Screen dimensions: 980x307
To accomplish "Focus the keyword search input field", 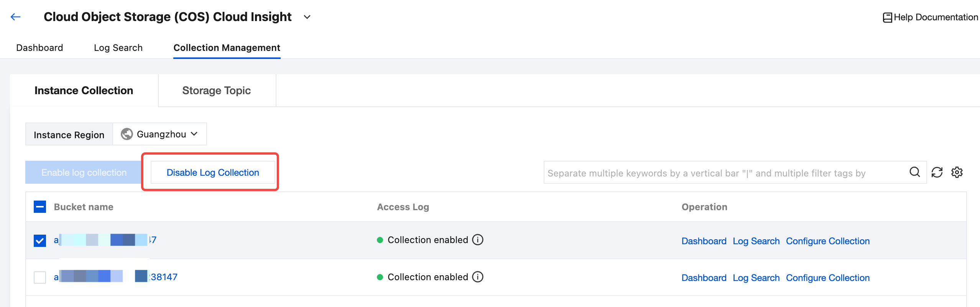I will (725, 173).
